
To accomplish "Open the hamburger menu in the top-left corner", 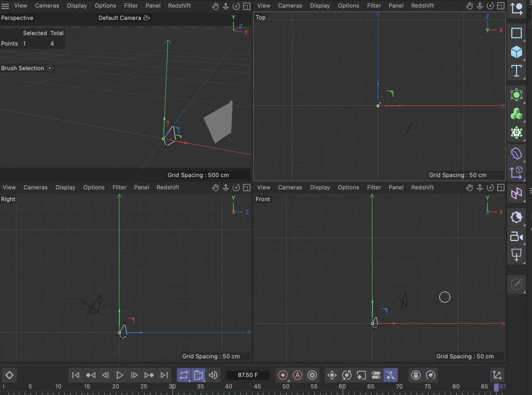I will 5,6.
